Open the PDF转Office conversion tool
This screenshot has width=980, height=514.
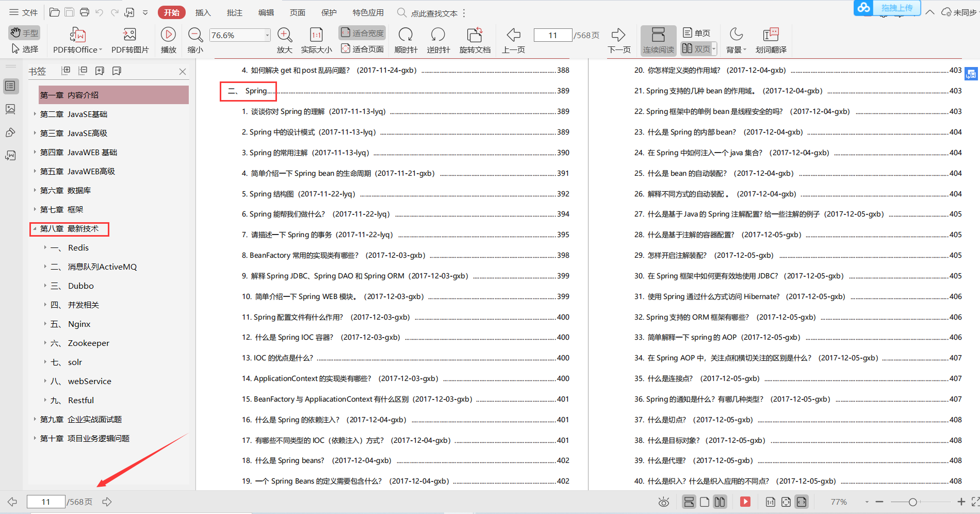tap(77, 41)
